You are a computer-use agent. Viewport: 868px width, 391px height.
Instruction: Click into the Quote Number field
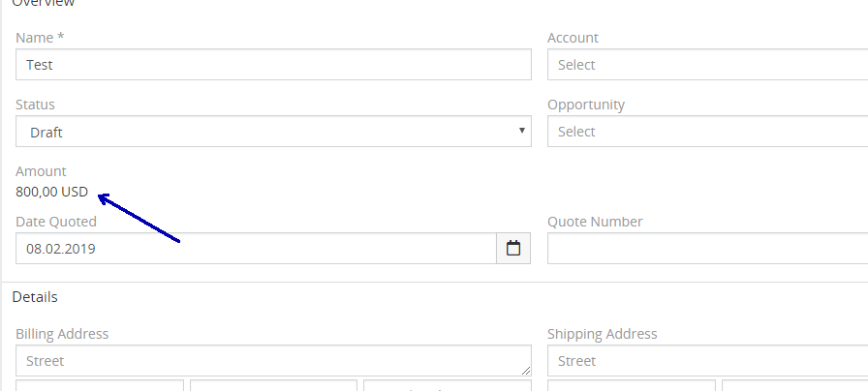pyautogui.click(x=707, y=249)
